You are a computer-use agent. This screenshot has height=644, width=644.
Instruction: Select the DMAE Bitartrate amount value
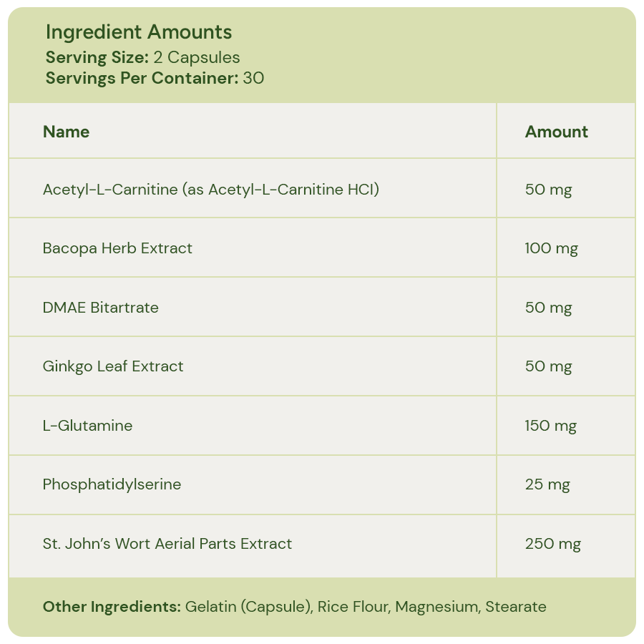pos(548,308)
